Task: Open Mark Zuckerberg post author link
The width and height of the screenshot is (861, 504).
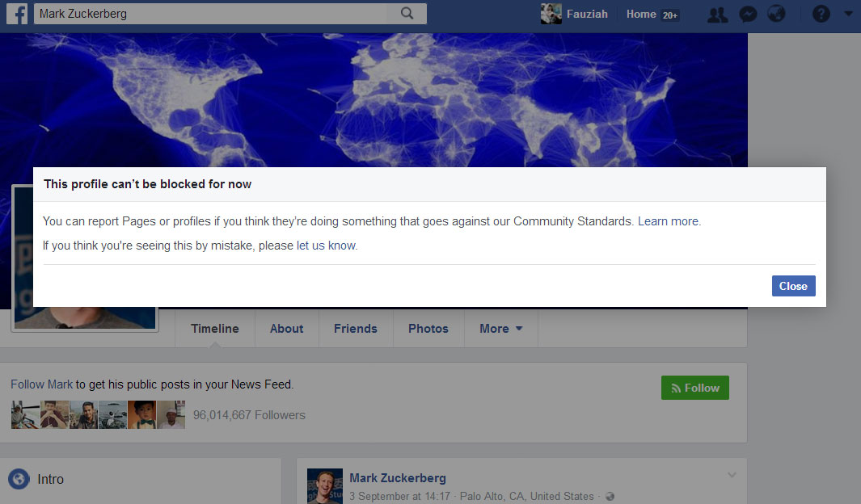Action: [x=398, y=478]
